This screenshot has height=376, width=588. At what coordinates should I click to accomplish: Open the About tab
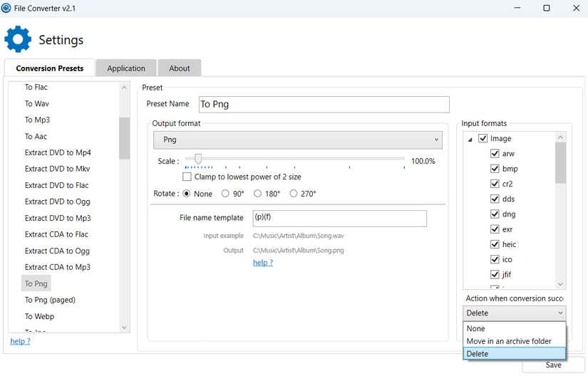click(180, 68)
